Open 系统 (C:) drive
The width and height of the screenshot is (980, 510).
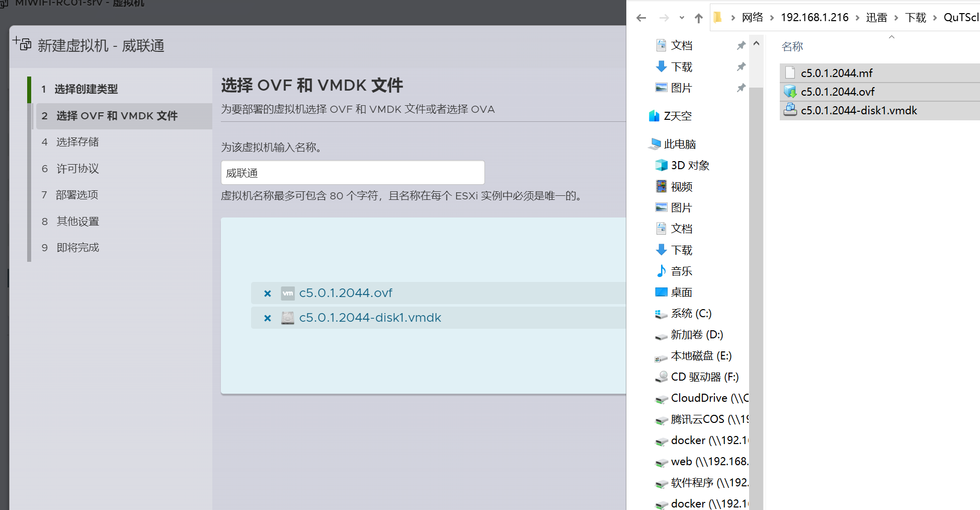(x=691, y=313)
